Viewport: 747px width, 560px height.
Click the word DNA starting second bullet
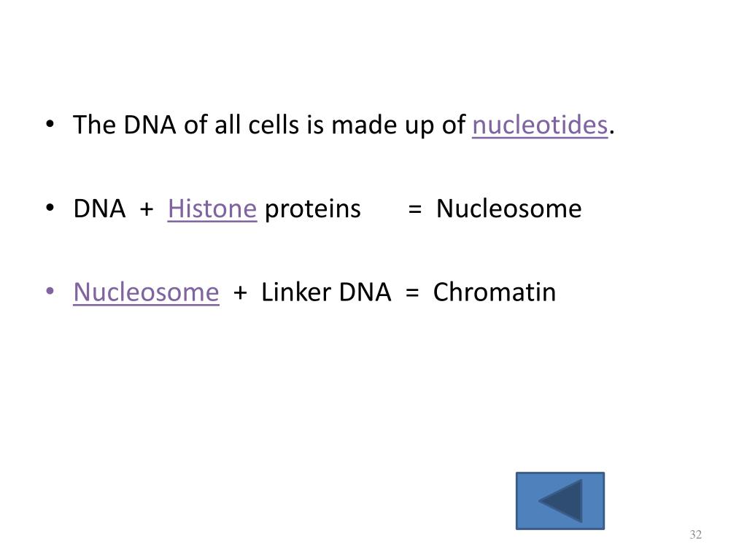tap(99, 209)
